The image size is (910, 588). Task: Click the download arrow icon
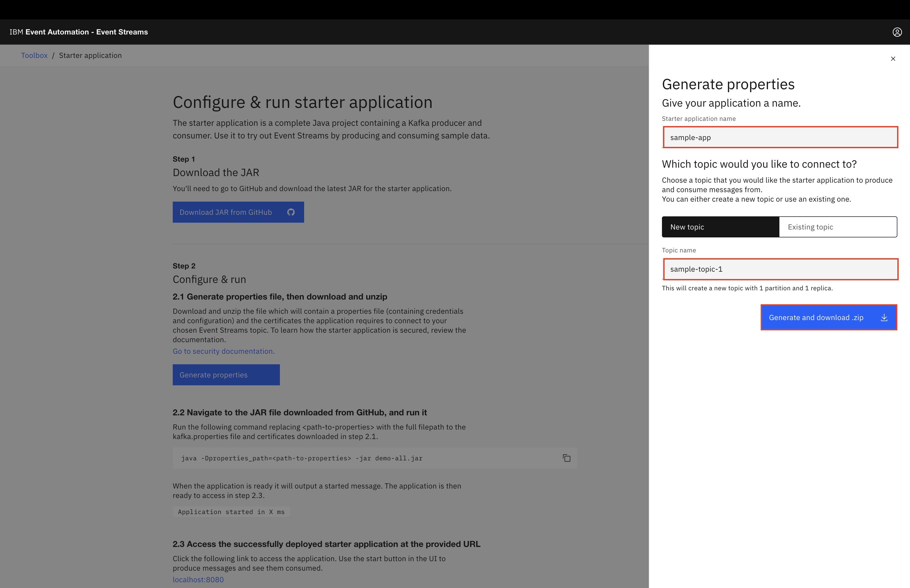tap(884, 318)
